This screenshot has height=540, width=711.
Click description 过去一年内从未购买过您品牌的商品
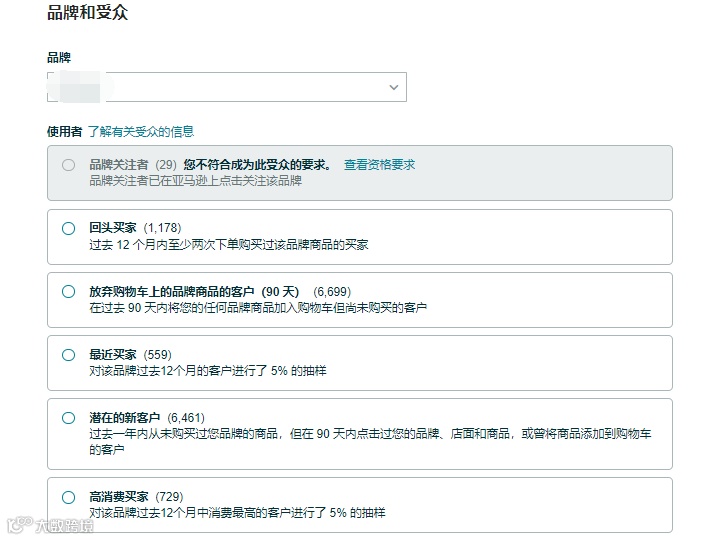point(370,442)
